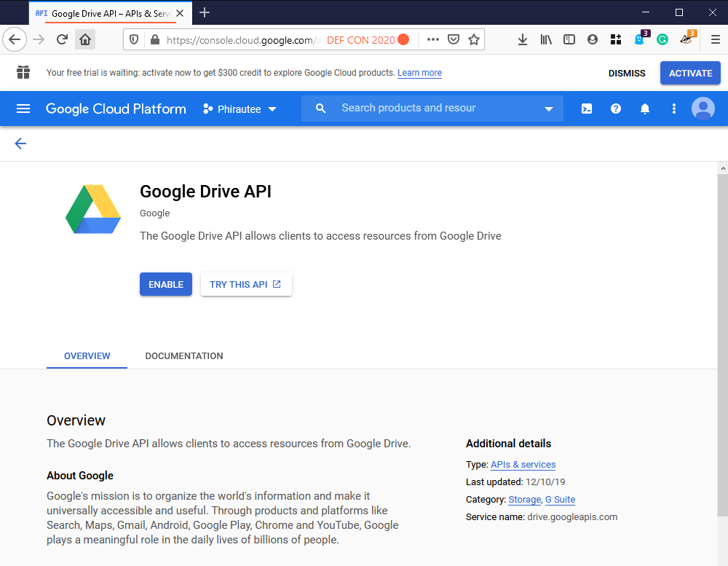Click the search magnifier icon

coord(320,109)
